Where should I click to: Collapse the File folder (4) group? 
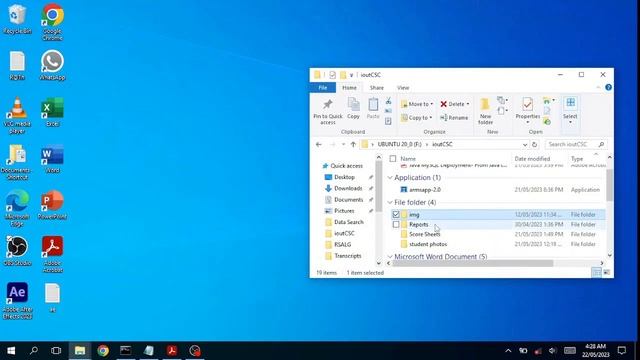coord(390,202)
